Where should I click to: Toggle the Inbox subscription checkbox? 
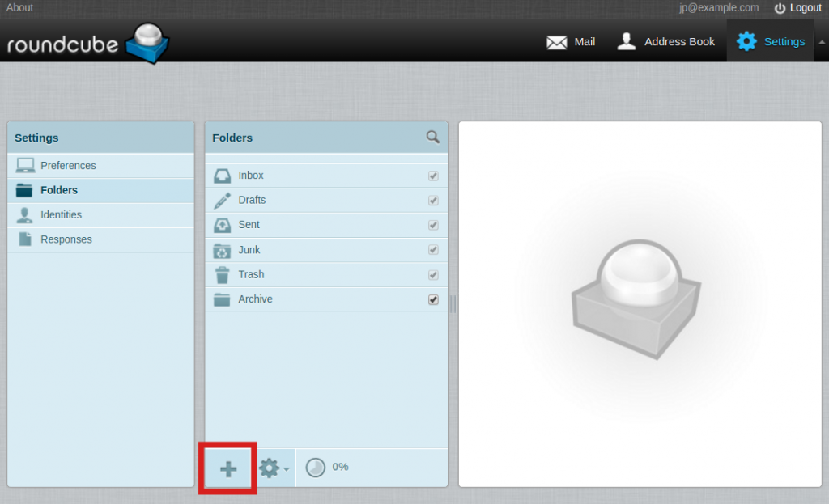pos(434,176)
